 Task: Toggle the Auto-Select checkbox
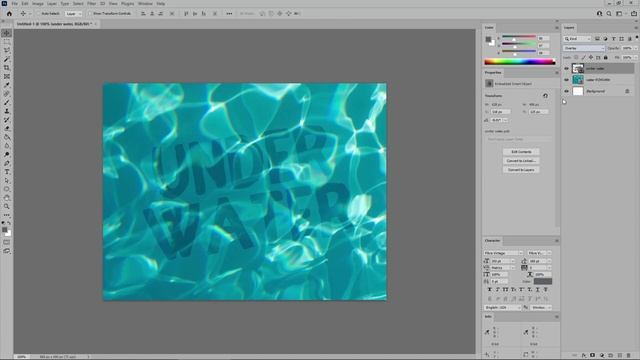pos(38,13)
